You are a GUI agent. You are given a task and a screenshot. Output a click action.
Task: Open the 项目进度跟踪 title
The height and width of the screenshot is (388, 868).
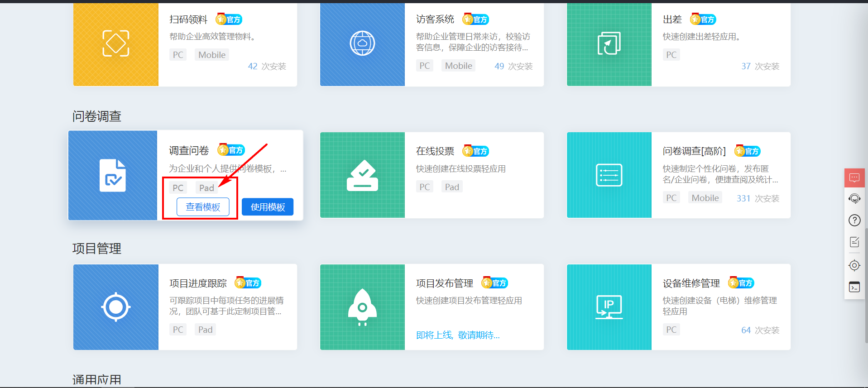pyautogui.click(x=198, y=283)
